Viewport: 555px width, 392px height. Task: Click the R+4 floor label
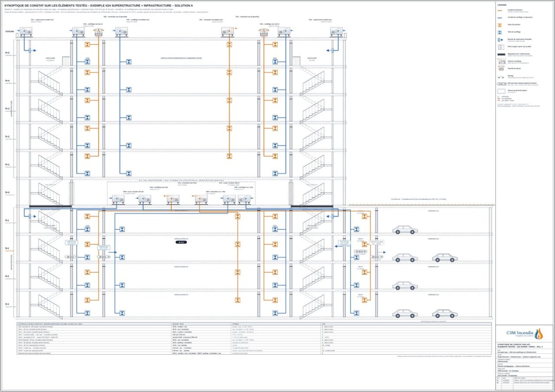[x=7, y=81]
